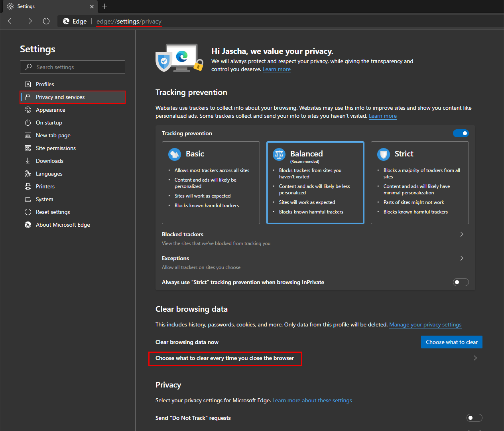The image size is (504, 431).
Task: Click the Settings gear tab icon
Action: tap(10, 6)
